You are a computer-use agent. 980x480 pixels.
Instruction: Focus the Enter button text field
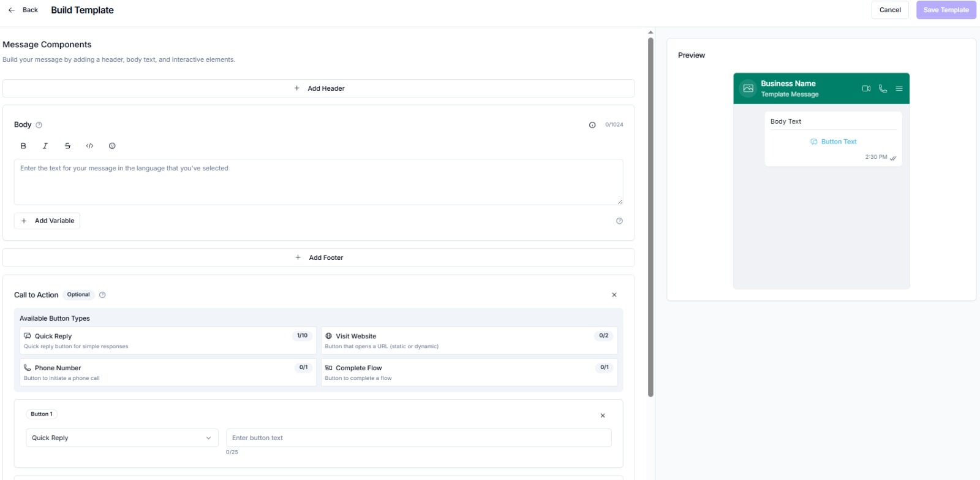pos(418,438)
